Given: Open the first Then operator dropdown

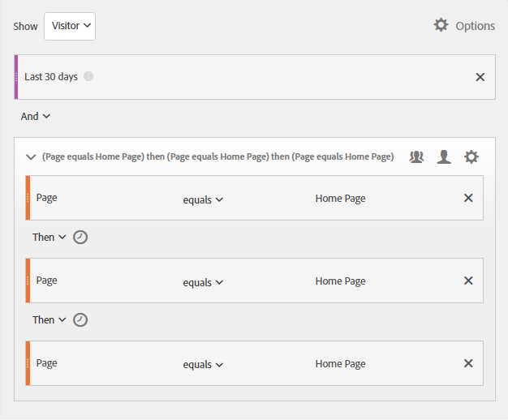Looking at the screenshot, I should pos(50,238).
